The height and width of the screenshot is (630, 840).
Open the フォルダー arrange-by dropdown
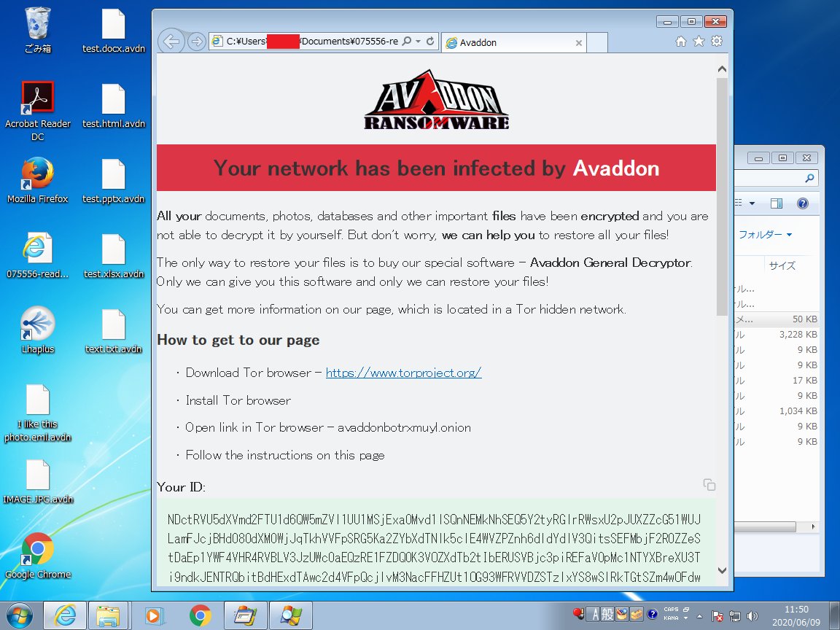point(765,234)
